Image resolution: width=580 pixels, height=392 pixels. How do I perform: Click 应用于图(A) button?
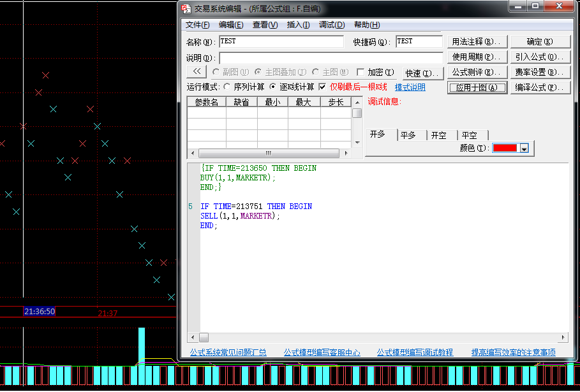(477, 87)
